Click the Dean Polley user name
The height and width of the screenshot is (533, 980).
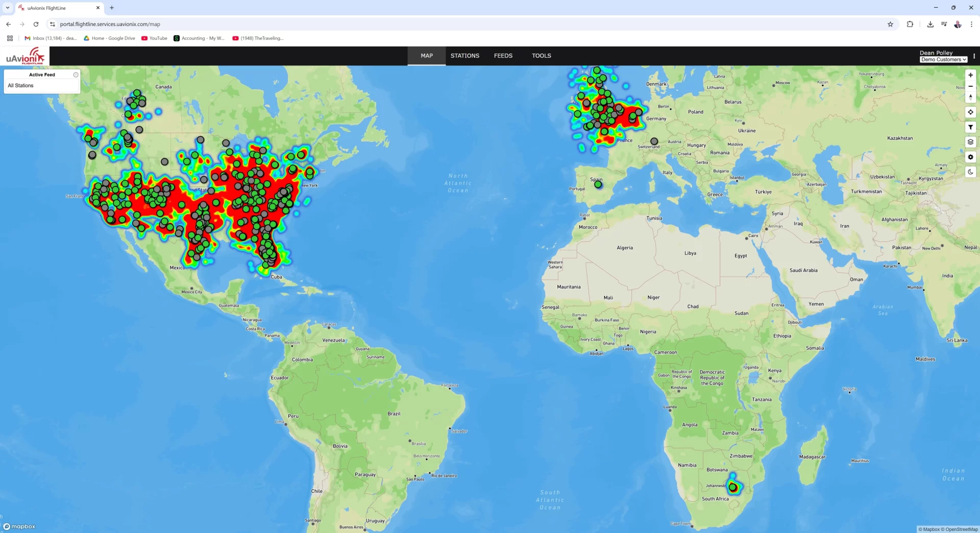pyautogui.click(x=936, y=53)
